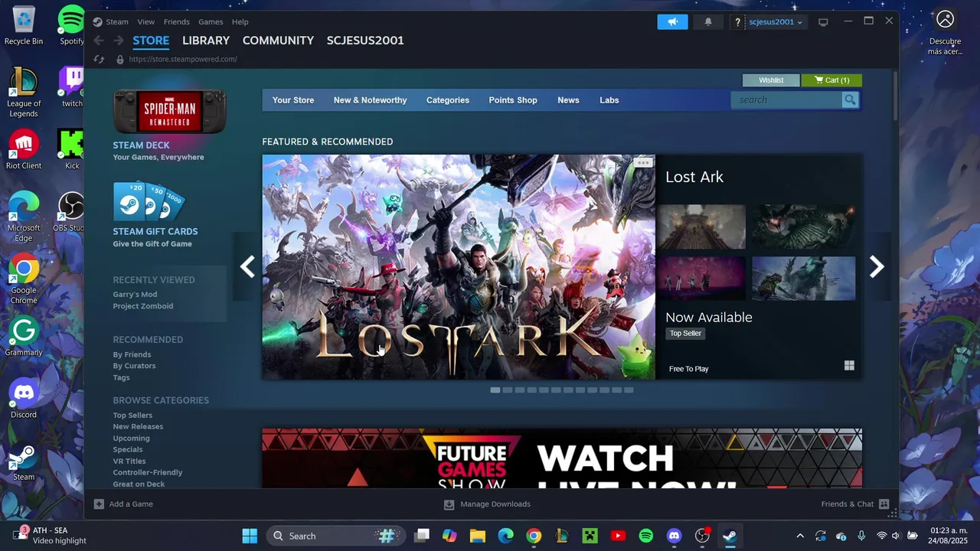Image resolution: width=980 pixels, height=551 pixels.
Task: Browse Top Sellers category
Action: pyautogui.click(x=132, y=416)
